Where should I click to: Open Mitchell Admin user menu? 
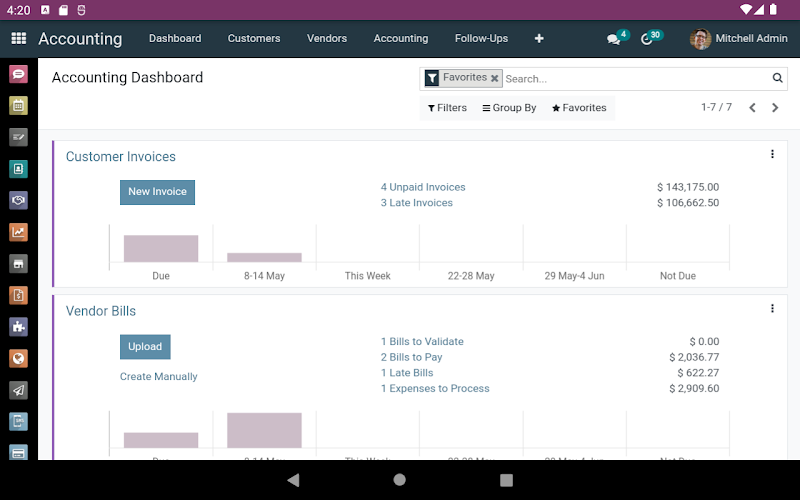738,38
